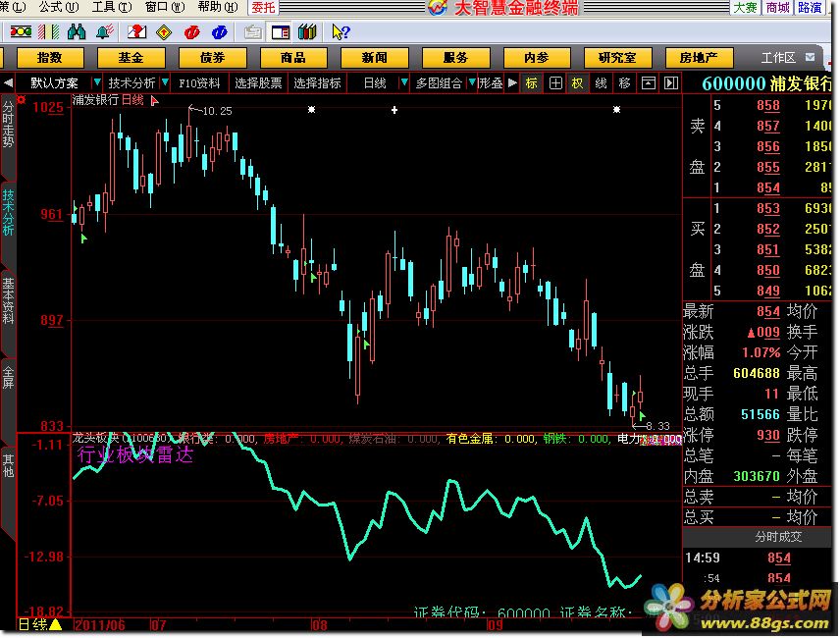Screen dimensions: 840x638
Task: Open the 公式 menu
Action: tap(59, 8)
